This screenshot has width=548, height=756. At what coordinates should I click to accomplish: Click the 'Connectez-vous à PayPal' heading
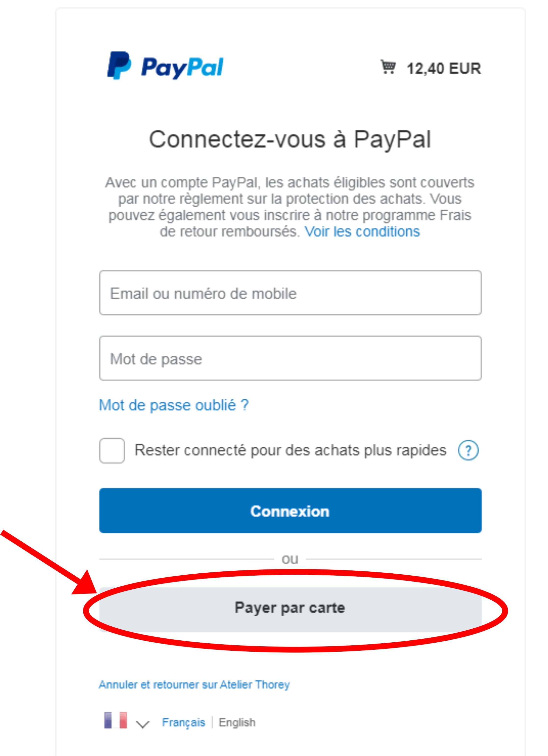[290, 139]
